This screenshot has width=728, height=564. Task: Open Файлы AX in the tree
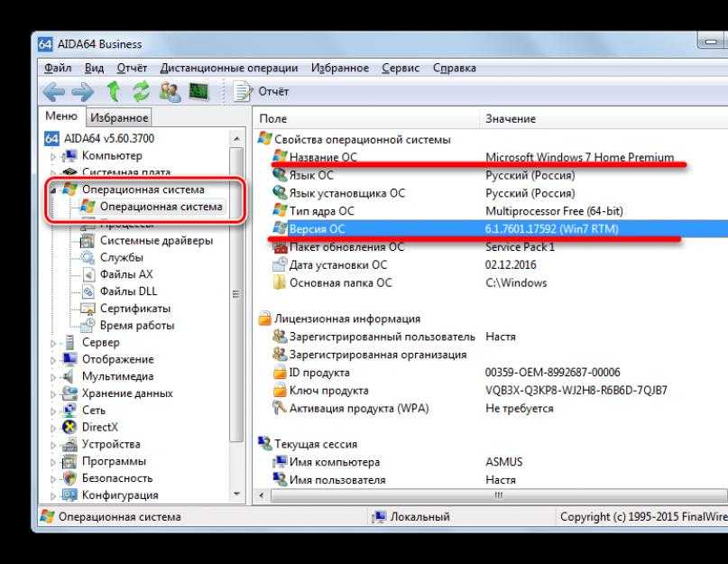coord(126,274)
